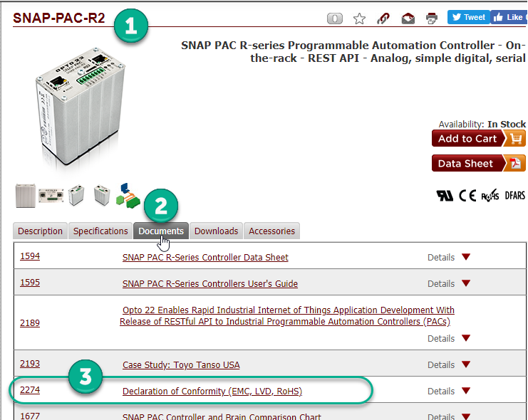Open document number 1594 link
This screenshot has height=420, width=528.
(30, 256)
